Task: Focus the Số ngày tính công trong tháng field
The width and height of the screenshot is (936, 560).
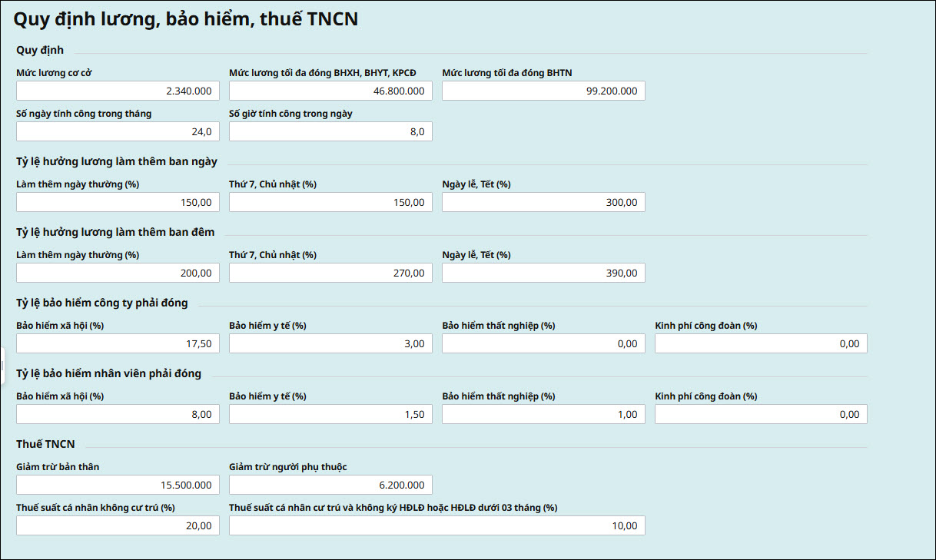Action: 118,132
